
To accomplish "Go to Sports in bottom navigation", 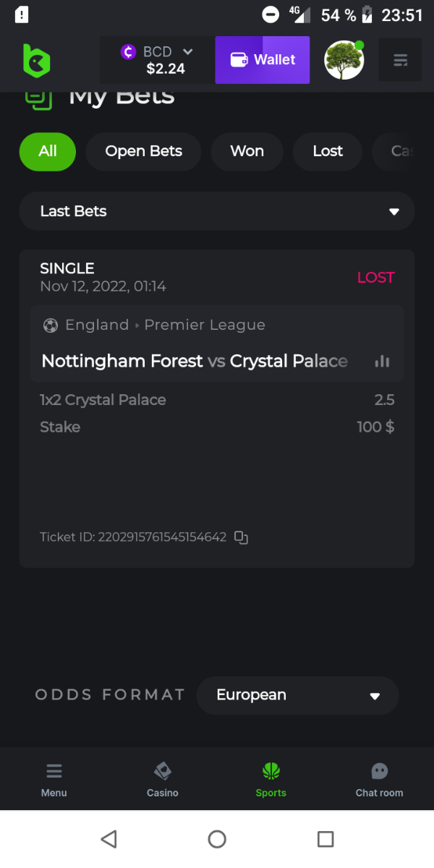I will click(271, 780).
